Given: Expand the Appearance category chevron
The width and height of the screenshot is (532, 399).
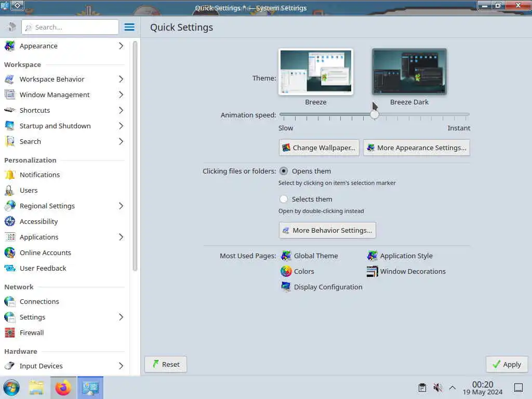Looking at the screenshot, I should [x=121, y=46].
